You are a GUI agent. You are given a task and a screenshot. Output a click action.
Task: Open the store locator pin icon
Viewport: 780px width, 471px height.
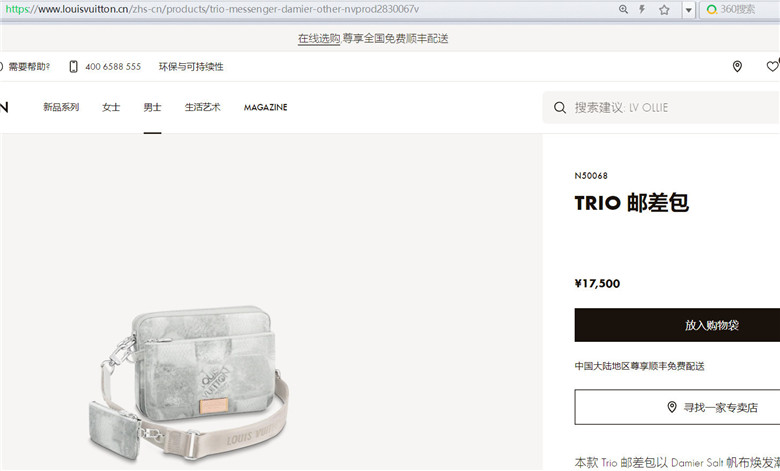click(x=737, y=66)
